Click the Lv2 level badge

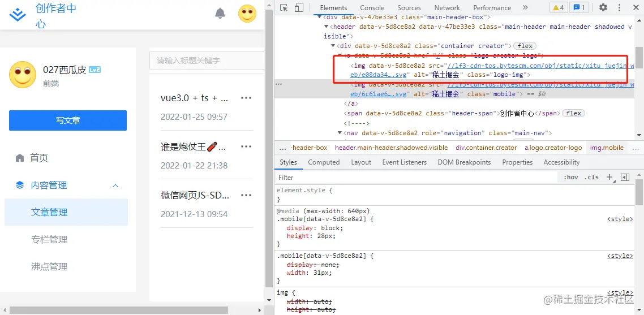[95, 70]
